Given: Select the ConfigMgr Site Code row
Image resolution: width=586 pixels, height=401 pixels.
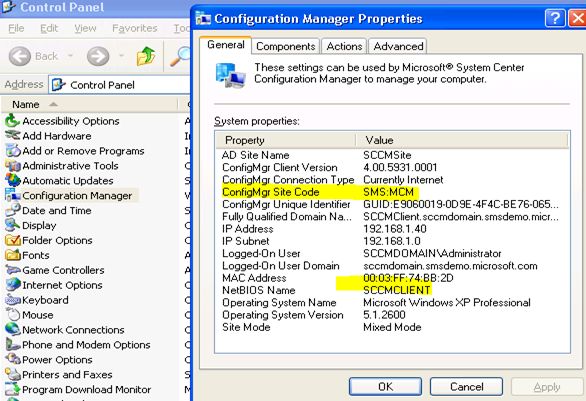Looking at the screenshot, I should coord(392,192).
